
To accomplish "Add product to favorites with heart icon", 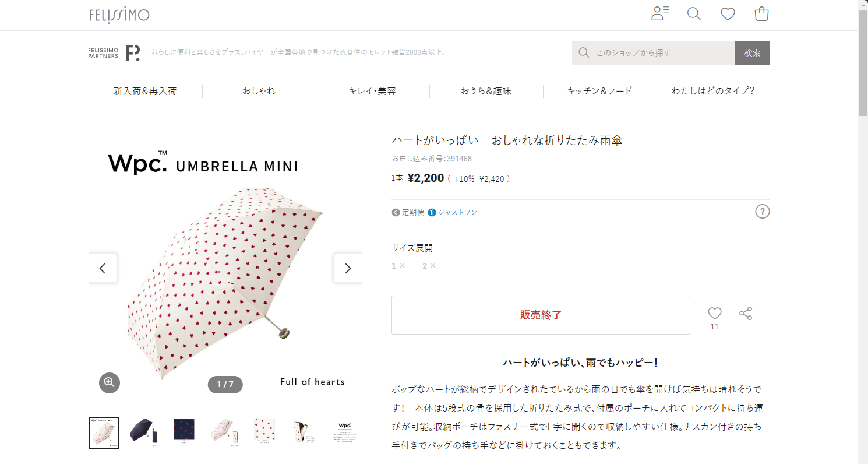I will point(715,314).
